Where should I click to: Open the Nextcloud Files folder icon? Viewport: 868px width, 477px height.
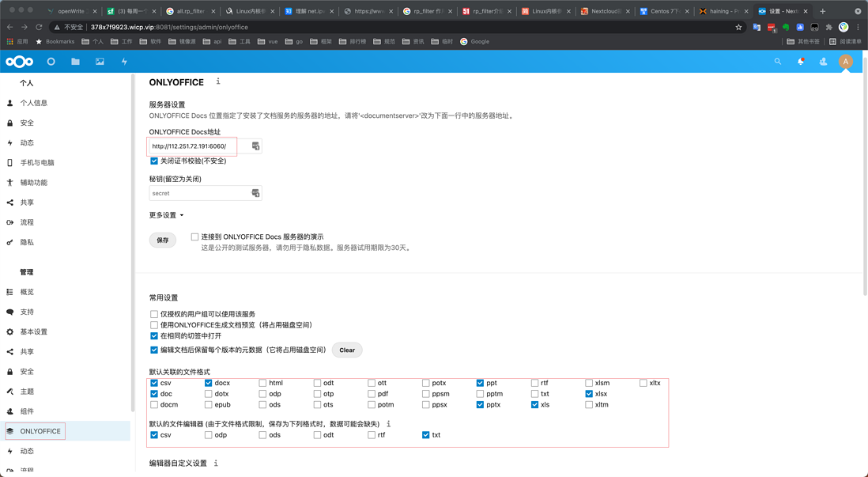click(x=75, y=61)
